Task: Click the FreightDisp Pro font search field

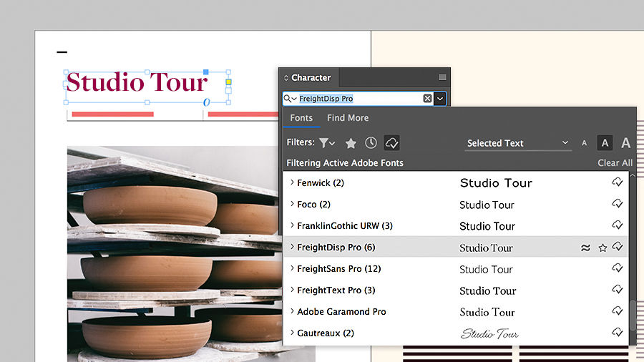Action: tap(360, 99)
